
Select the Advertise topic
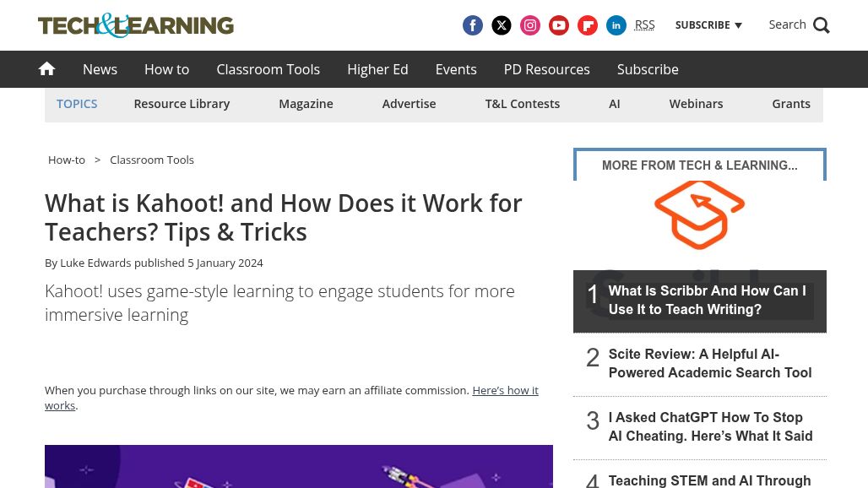tap(409, 104)
